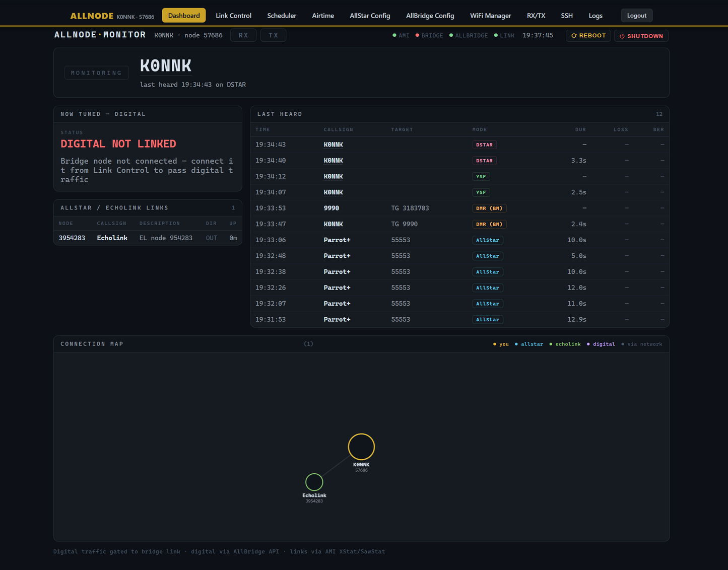Click EL node 954283 description
Image resolution: width=728 pixels, height=570 pixels.
click(166, 238)
